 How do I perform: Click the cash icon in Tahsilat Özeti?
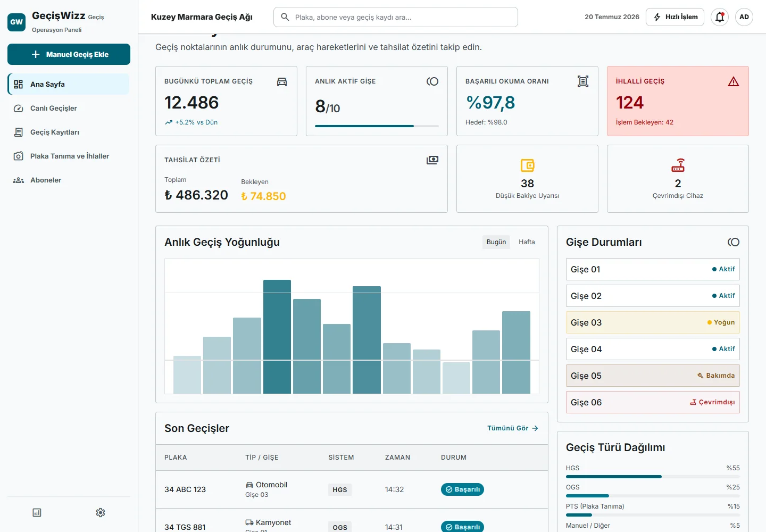[x=432, y=160]
